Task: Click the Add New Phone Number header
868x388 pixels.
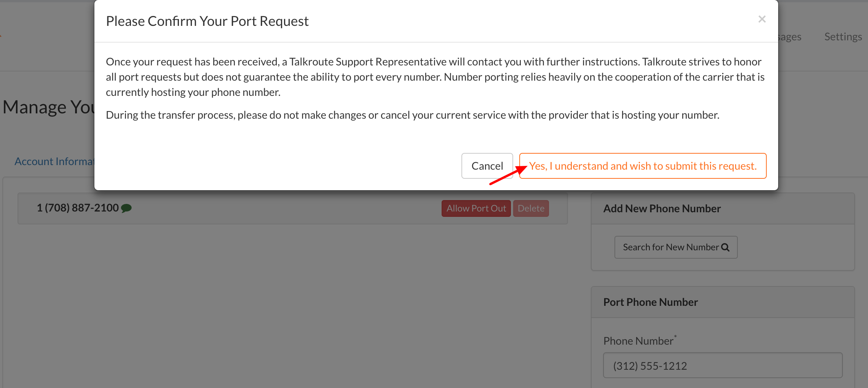Action: [723, 208]
